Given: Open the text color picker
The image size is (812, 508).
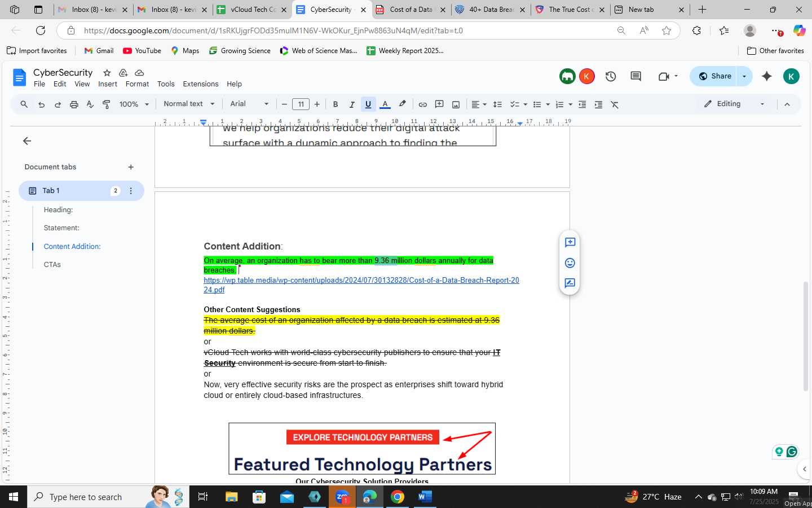Looking at the screenshot, I should [x=385, y=104].
